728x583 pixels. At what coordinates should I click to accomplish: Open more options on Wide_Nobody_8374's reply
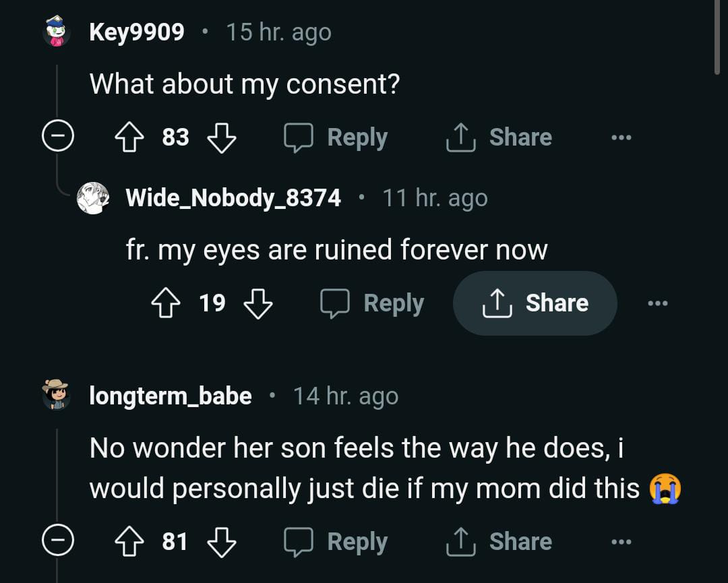[x=657, y=303]
